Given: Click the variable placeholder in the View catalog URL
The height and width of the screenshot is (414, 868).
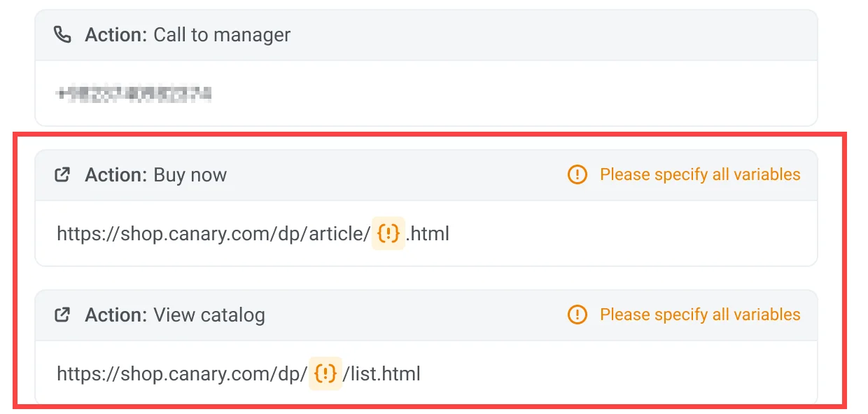Looking at the screenshot, I should pyautogui.click(x=326, y=373).
